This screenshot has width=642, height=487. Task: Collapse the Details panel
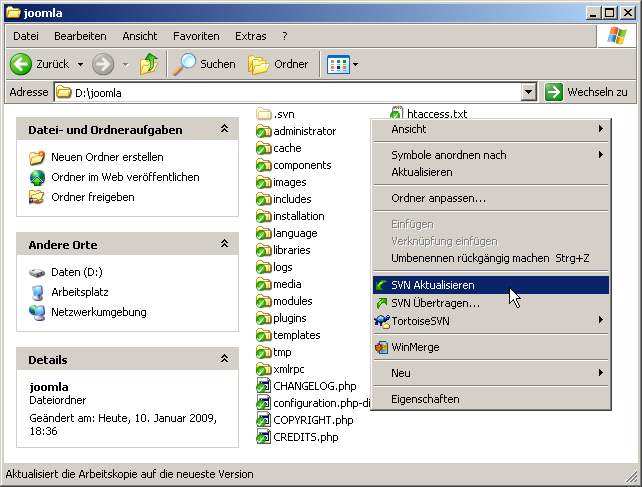pyautogui.click(x=224, y=359)
